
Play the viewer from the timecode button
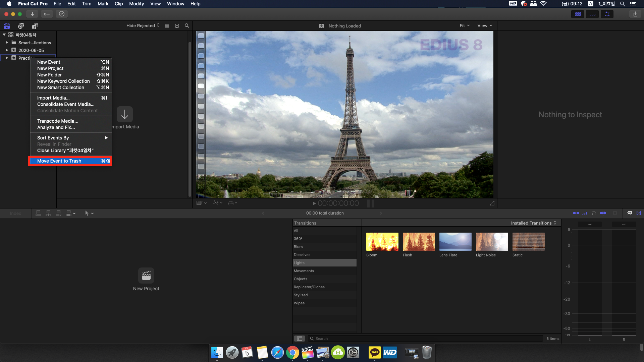(314, 203)
